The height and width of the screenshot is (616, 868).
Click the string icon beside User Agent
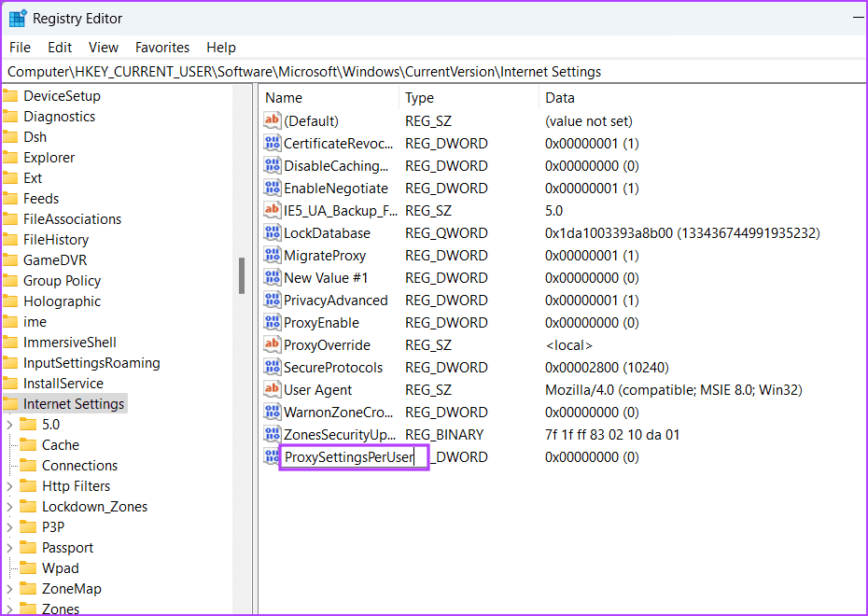272,389
